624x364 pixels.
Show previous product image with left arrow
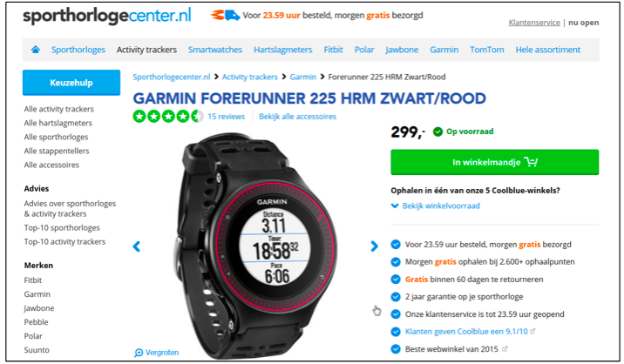click(137, 246)
